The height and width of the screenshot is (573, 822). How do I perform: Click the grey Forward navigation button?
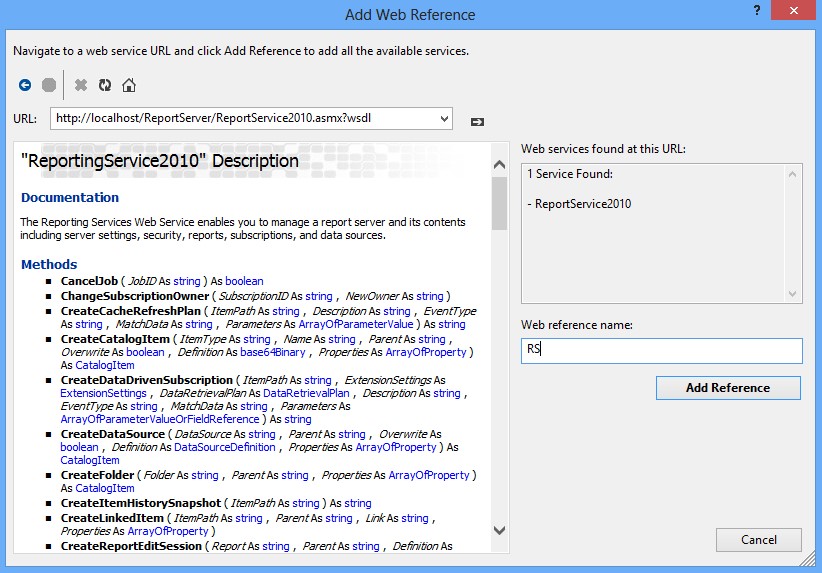pos(49,85)
